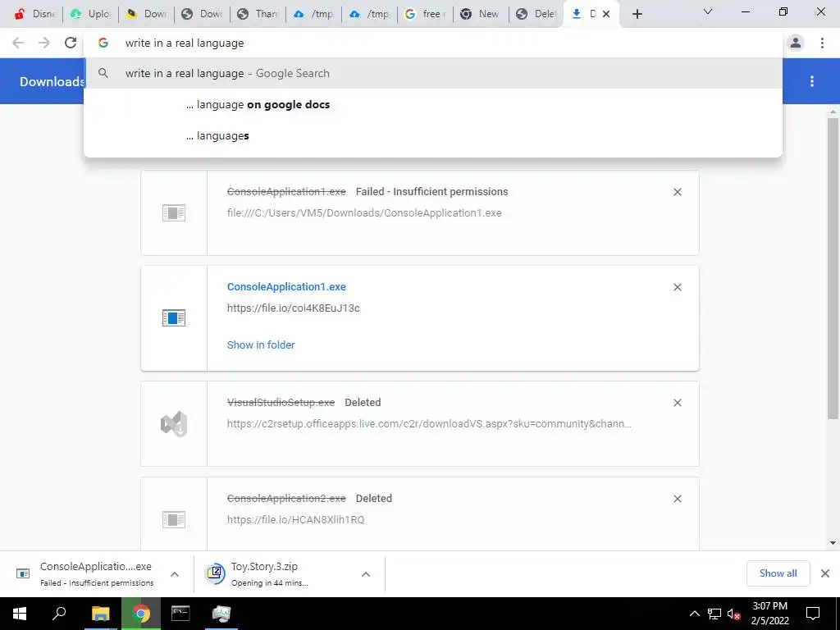
Task: Close the active Downloads tab
Action: pos(606,15)
